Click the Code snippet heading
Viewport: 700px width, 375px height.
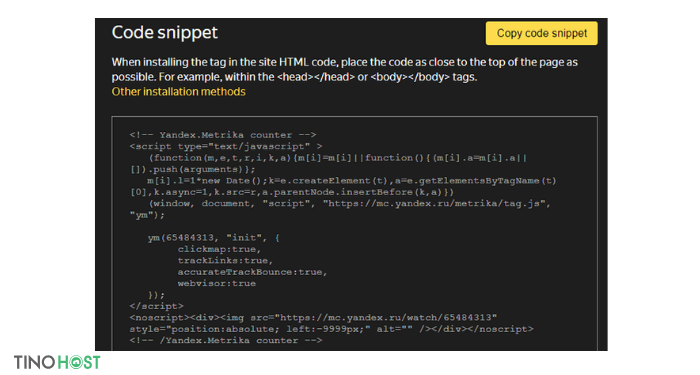[165, 33]
